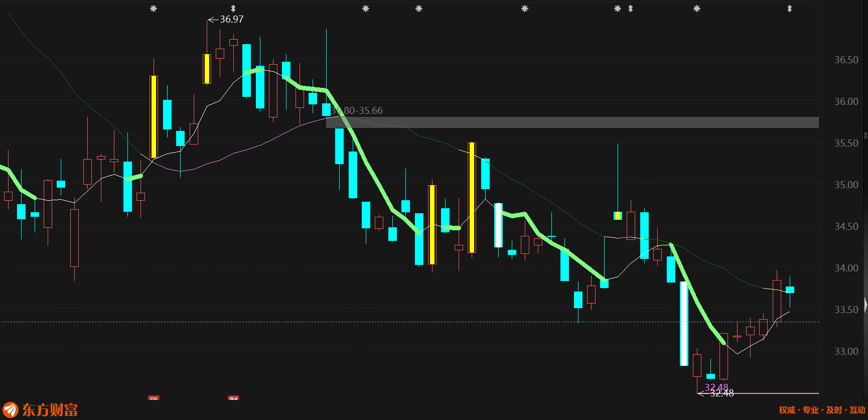Click the dotted grip handle on right edge
The image size is (868, 420).
tap(865, 135)
